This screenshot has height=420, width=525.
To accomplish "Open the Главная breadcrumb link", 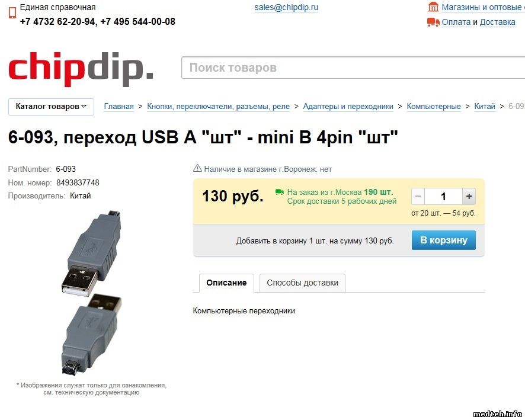I will click(119, 107).
